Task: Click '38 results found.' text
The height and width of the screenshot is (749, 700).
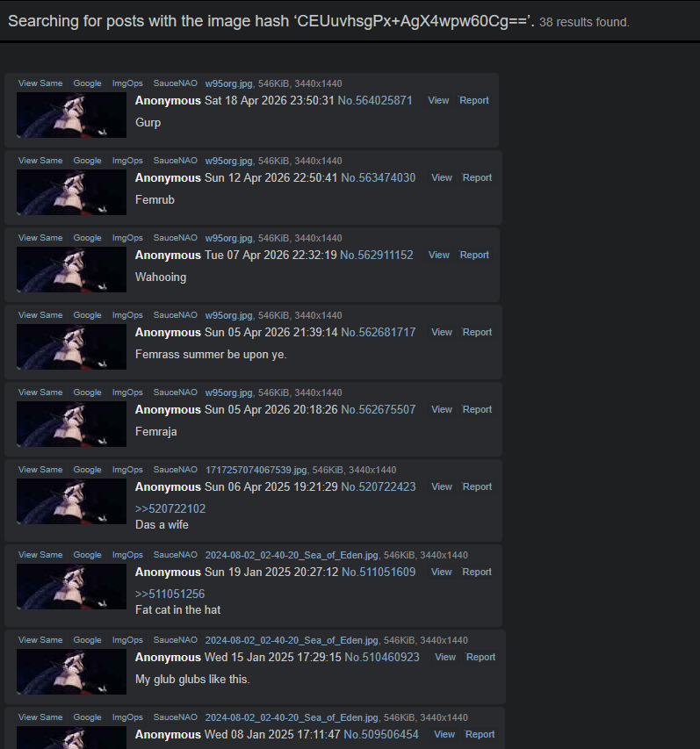Action: pos(584,23)
